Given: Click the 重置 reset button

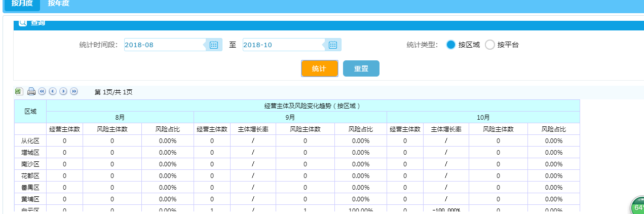Looking at the screenshot, I should 361,68.
